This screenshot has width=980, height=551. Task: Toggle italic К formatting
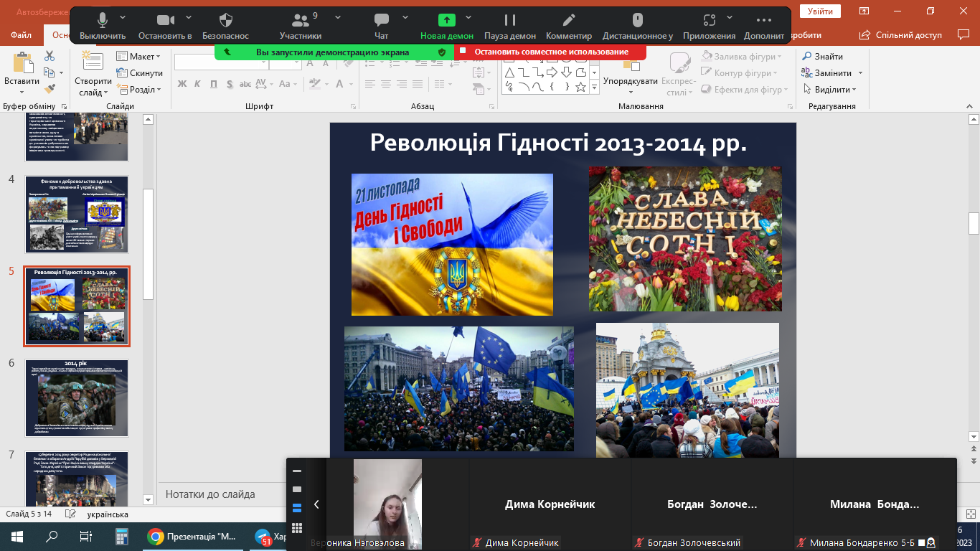198,84
